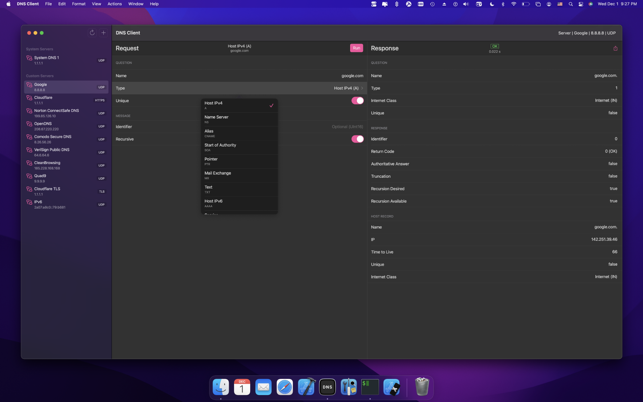Open the Help menu
This screenshot has width=643, height=402.
[154, 4]
